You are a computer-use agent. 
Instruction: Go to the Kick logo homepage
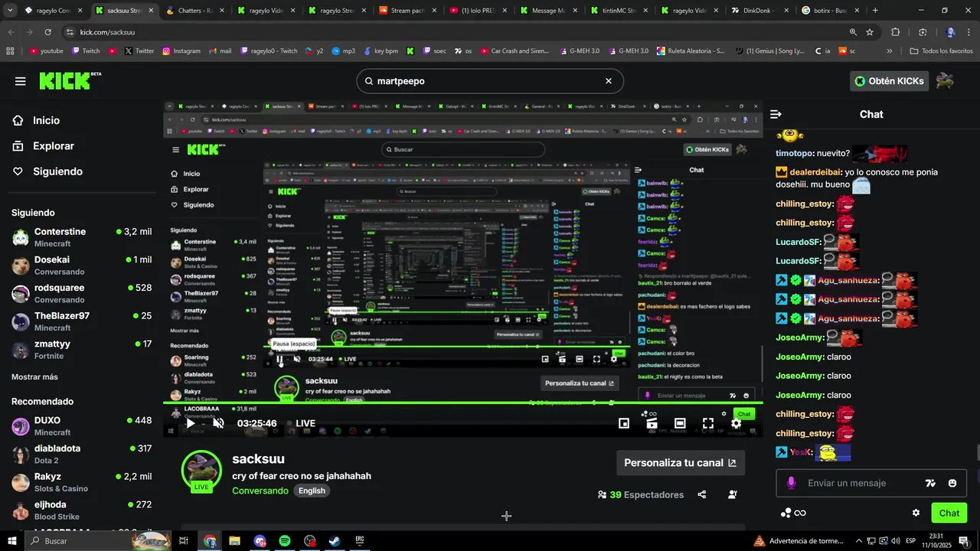(70, 80)
